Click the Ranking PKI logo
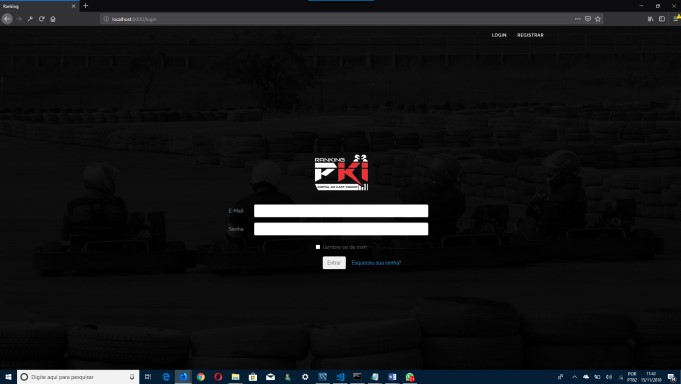 point(341,172)
